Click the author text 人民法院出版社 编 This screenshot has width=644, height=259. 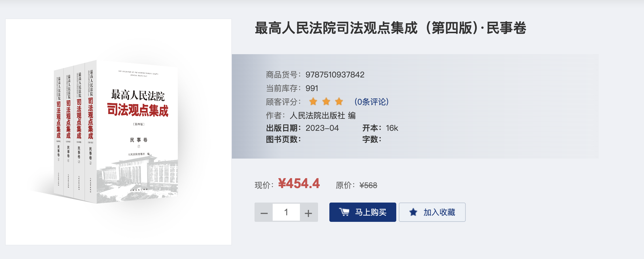(323, 115)
